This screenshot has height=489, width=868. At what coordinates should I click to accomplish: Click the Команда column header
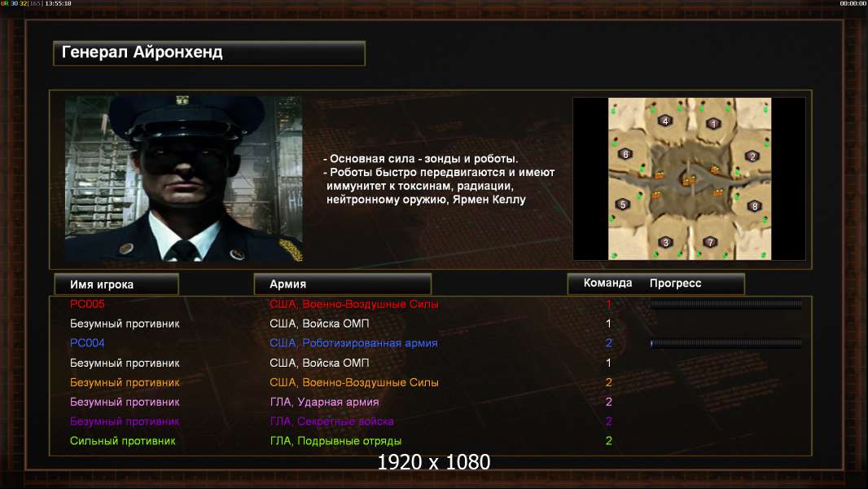607,283
